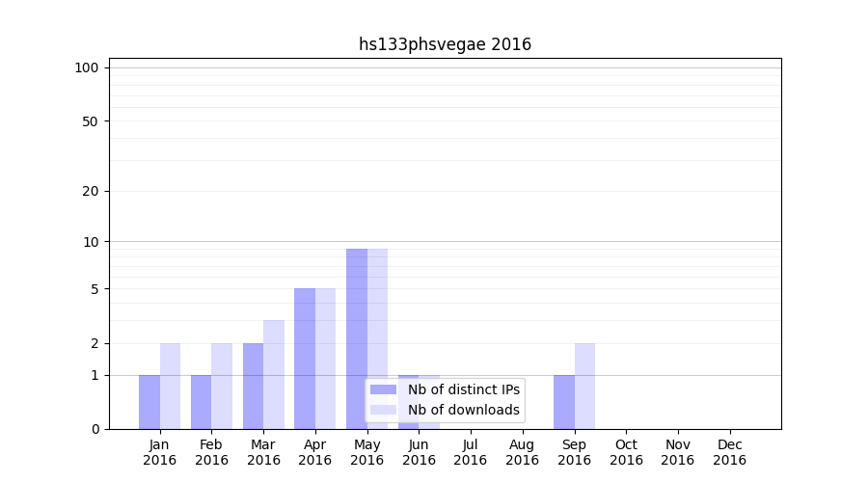Click the March 2016 downloads bar
This screenshot has height=482, width=868.
click(274, 374)
